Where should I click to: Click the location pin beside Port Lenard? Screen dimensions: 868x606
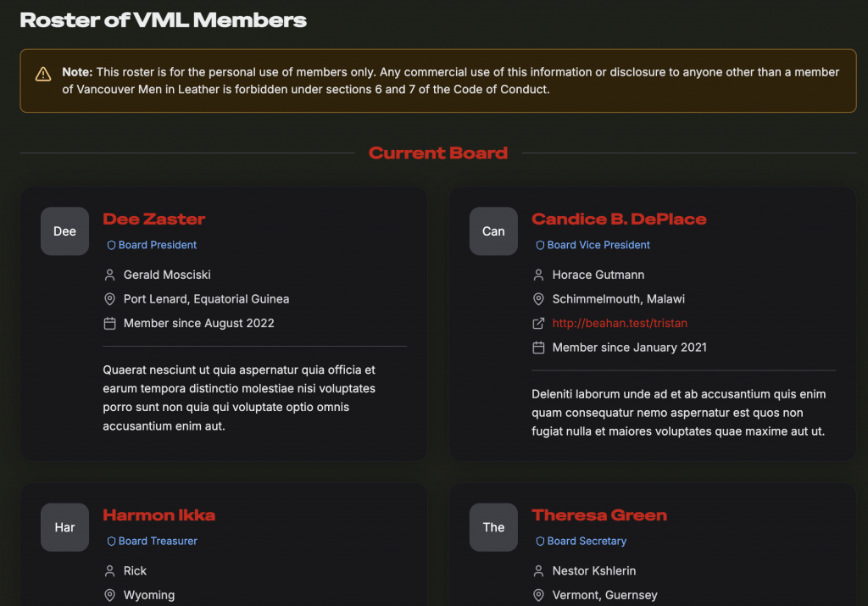tap(109, 299)
